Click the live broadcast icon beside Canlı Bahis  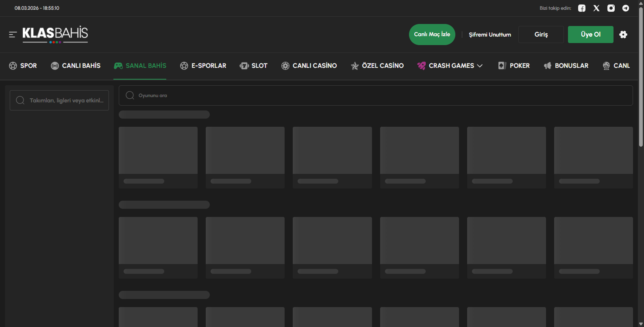click(55, 66)
